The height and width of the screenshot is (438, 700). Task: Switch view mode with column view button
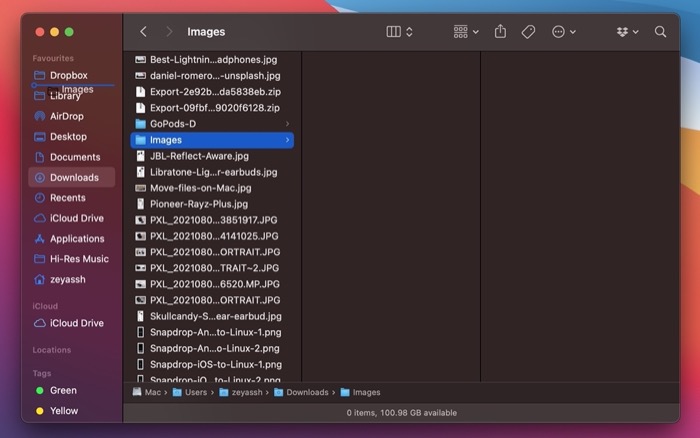[399, 32]
